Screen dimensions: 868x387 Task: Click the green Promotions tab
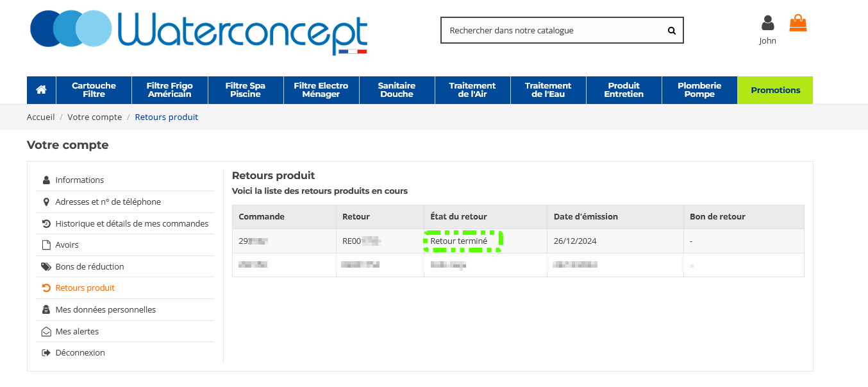pos(775,90)
